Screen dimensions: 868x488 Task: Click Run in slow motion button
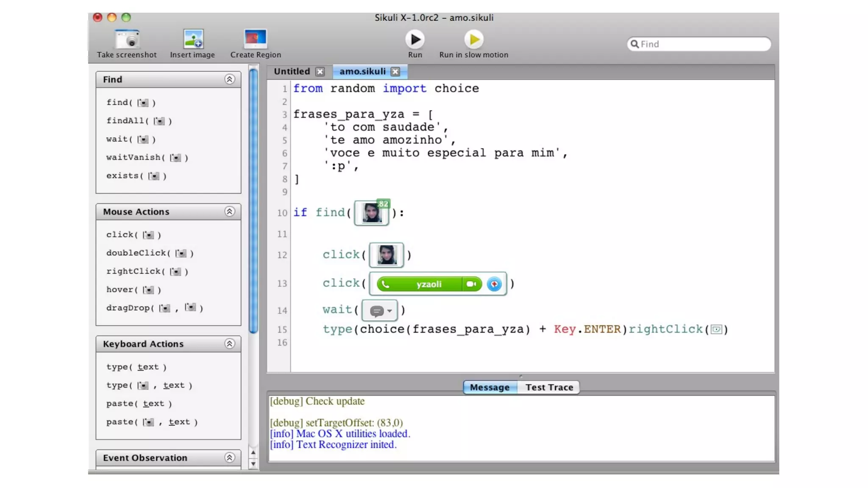coord(473,40)
